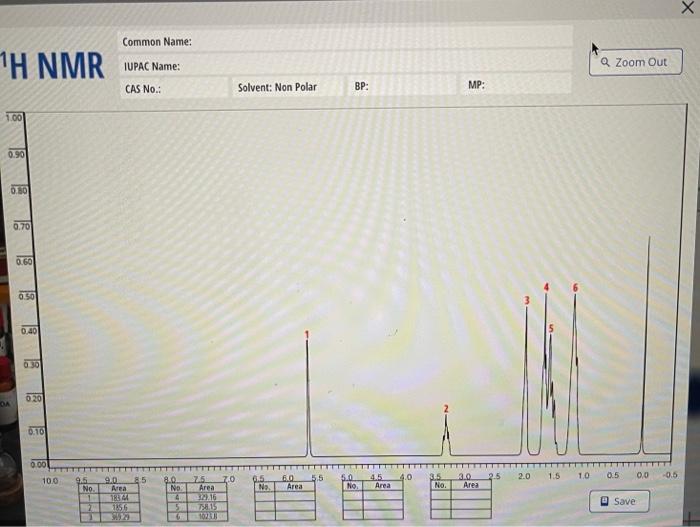Click into the IUPAC Name field
The width and height of the screenshot is (700, 527).
[x=345, y=63]
